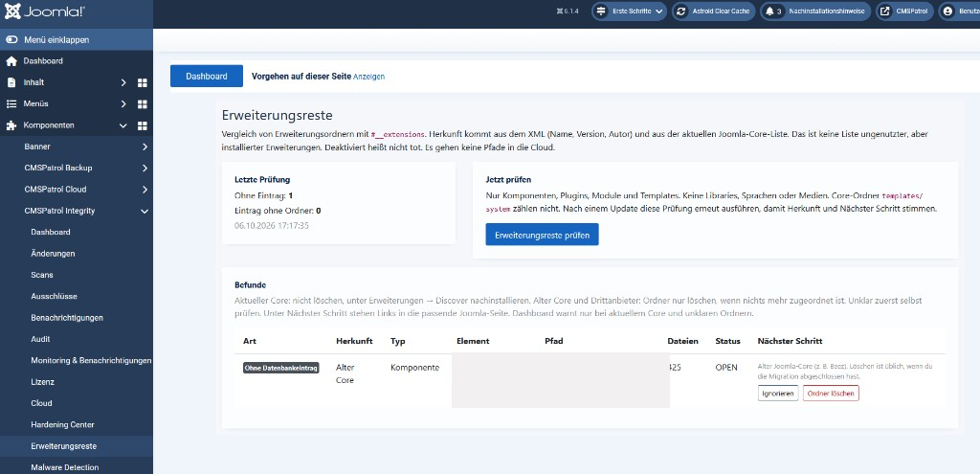Image resolution: width=980 pixels, height=474 pixels.
Task: Open Nachinstallationshinweise notifications
Action: point(815,11)
